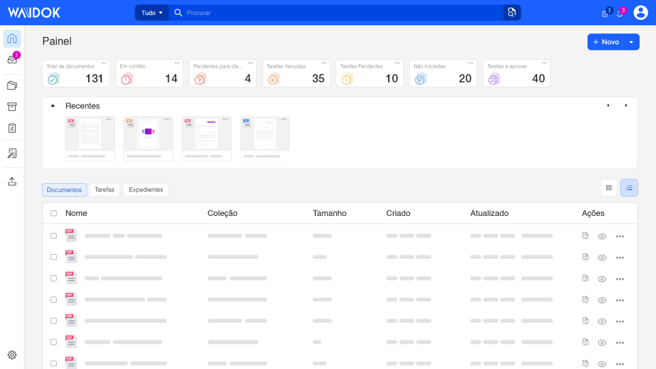This screenshot has height=369, width=656.
Task: Check the third document row checkbox
Action: (54, 278)
